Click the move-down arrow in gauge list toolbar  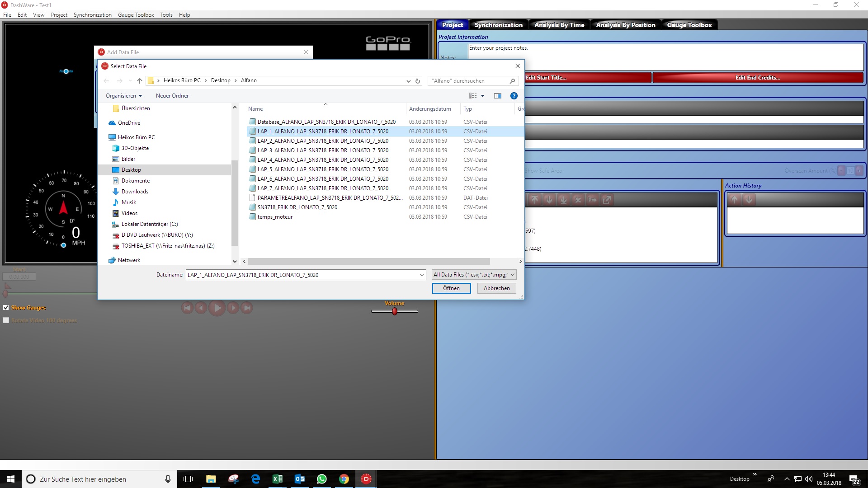(x=549, y=200)
